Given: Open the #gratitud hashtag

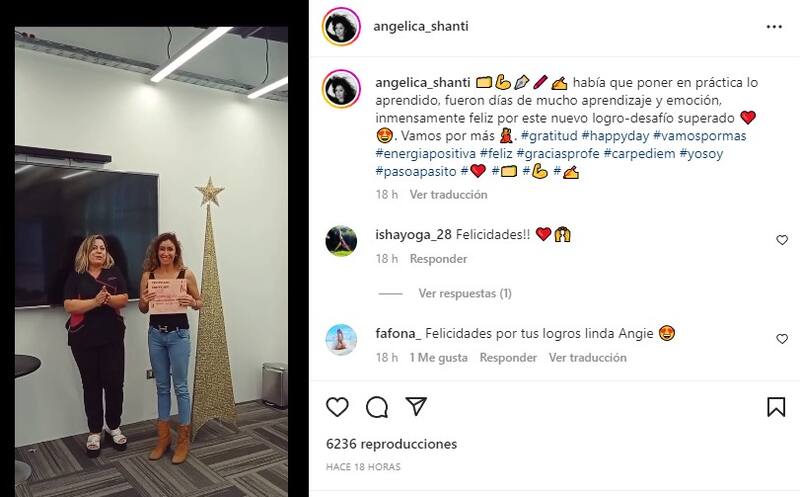Looking at the screenshot, I should click(549, 136).
